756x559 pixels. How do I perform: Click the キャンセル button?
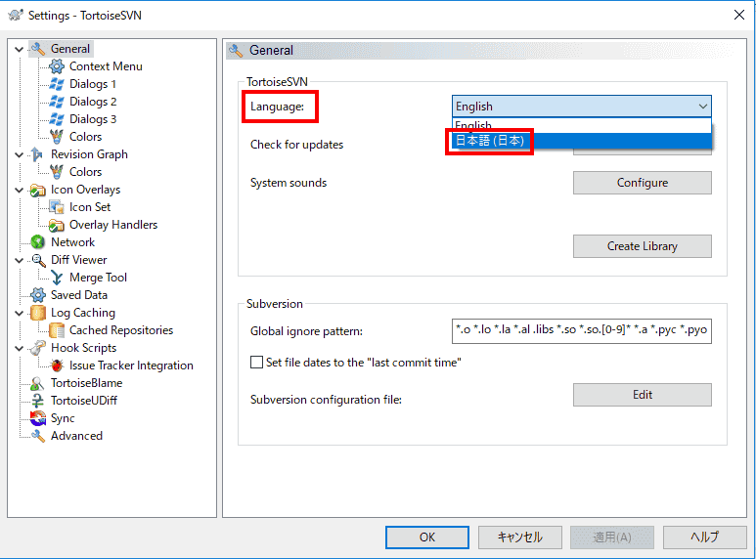click(x=519, y=537)
